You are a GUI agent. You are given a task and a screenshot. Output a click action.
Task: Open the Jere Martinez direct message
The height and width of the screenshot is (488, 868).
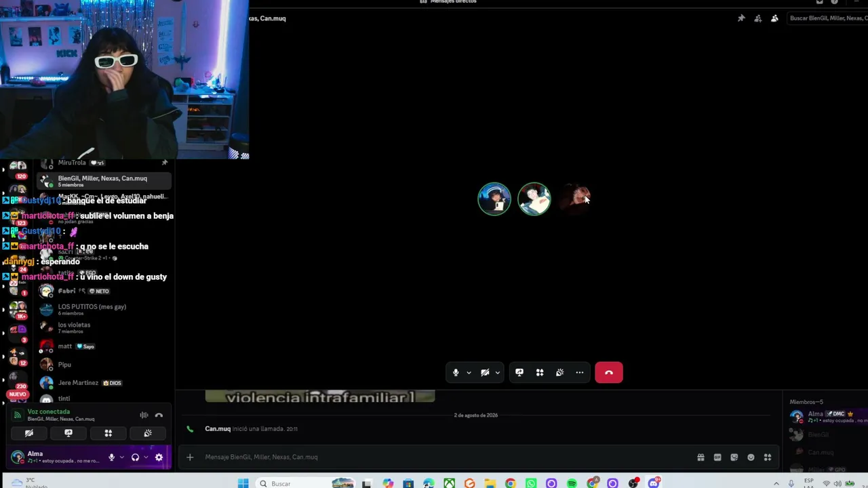103,383
